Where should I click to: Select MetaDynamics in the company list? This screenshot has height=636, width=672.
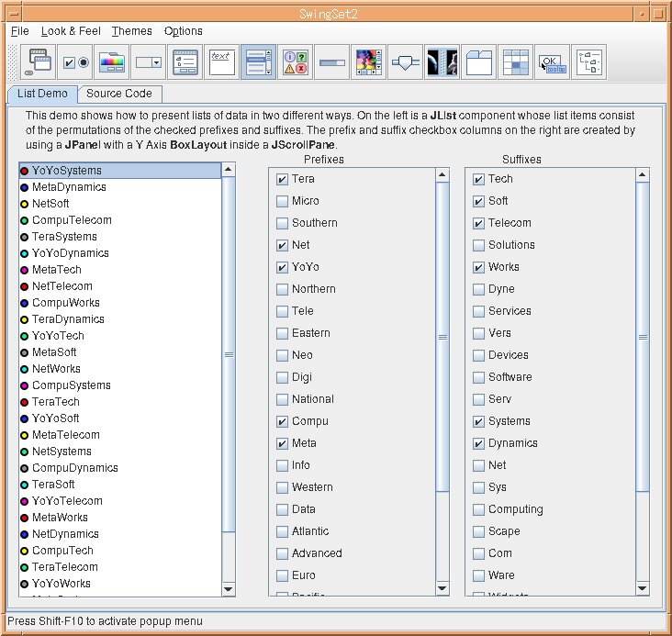coord(69,187)
